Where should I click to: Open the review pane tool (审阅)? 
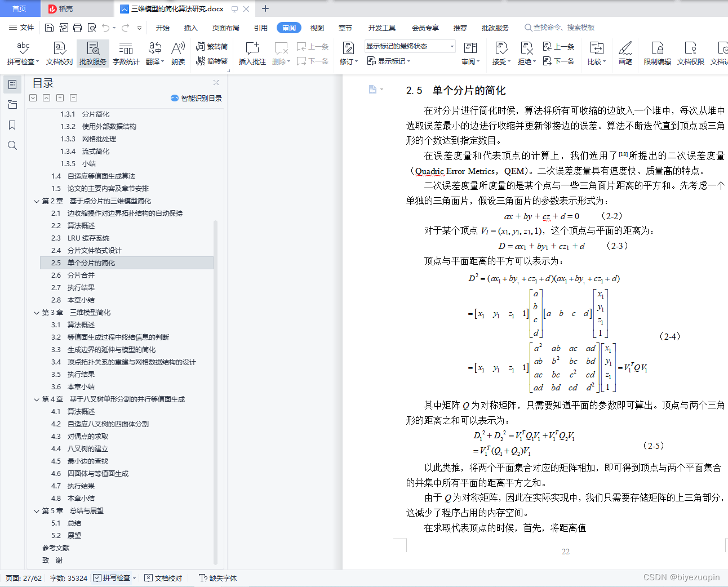click(470, 54)
